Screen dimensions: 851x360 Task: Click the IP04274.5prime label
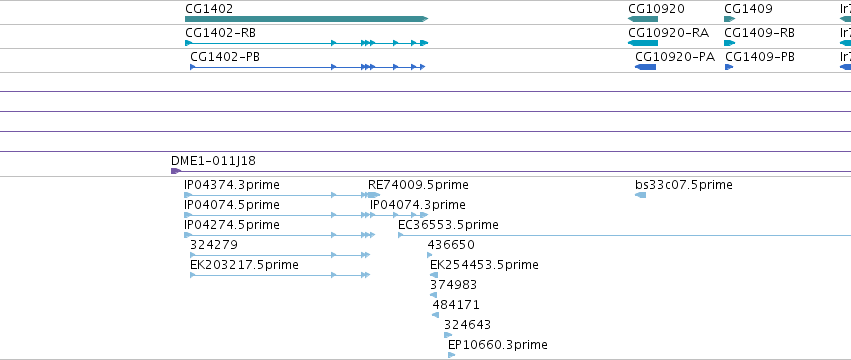click(x=232, y=225)
